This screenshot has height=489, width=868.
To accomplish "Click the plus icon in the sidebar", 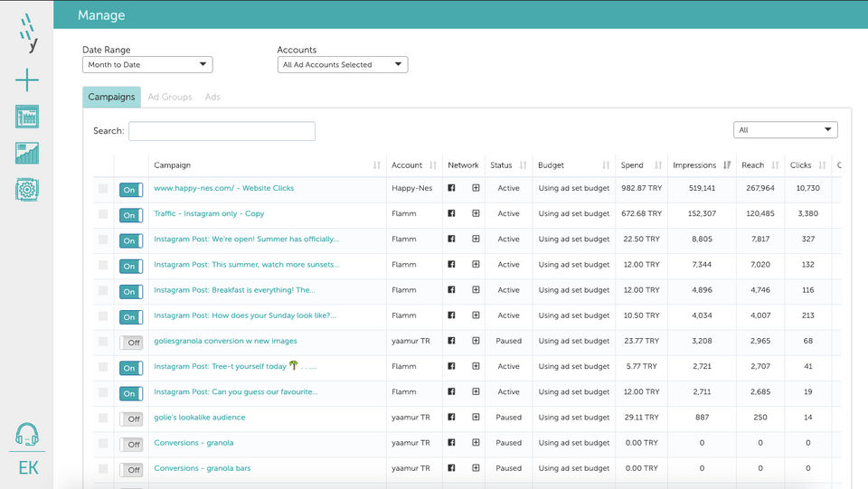I will (27, 80).
